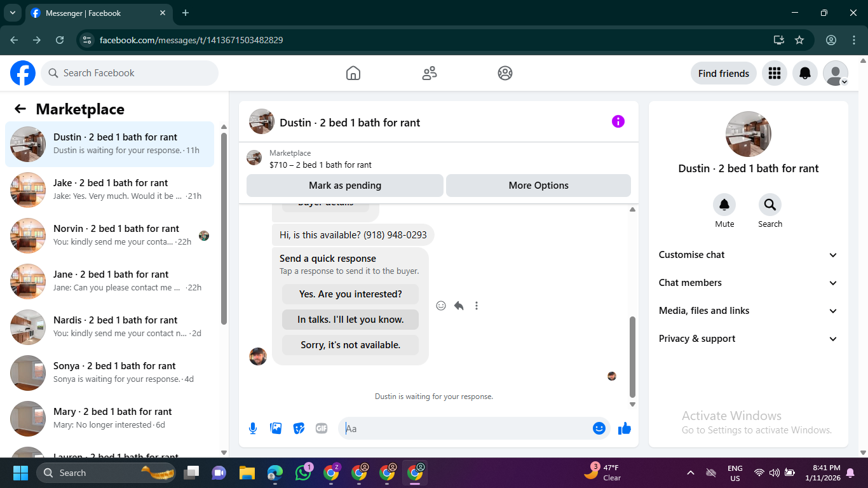Open the Facebook home logo
The width and height of the screenshot is (868, 488).
pyautogui.click(x=23, y=73)
